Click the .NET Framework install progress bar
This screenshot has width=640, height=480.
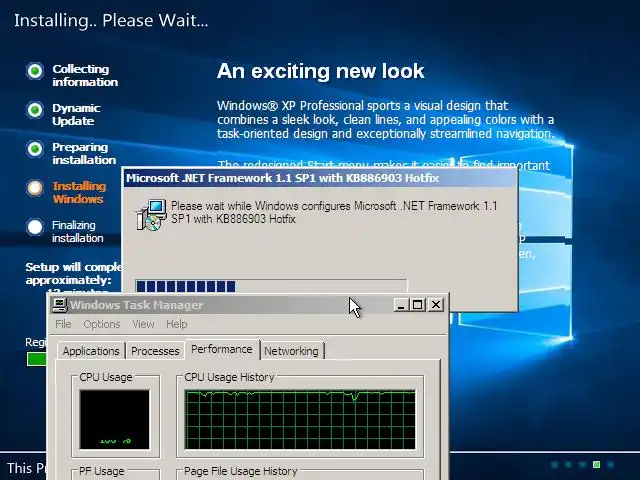pos(271,286)
